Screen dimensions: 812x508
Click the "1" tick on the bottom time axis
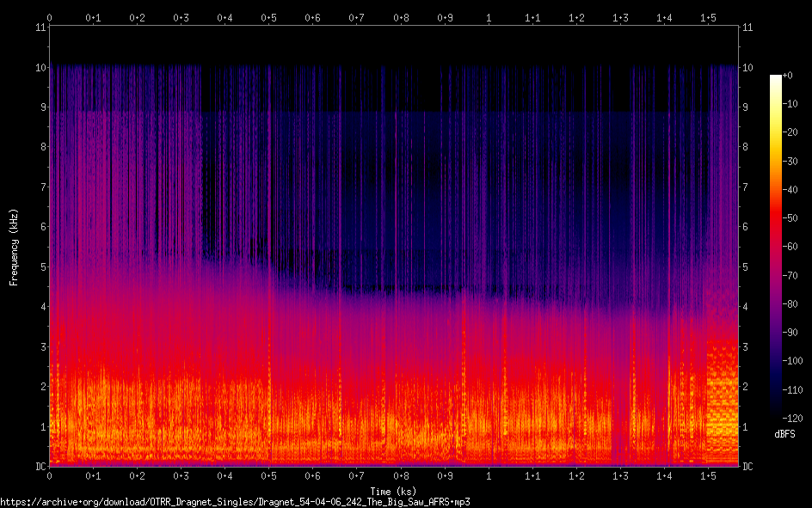click(489, 476)
